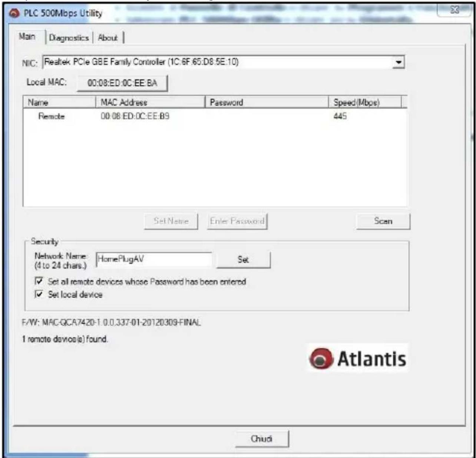Focus the Network Name input field
The width and height of the screenshot is (476, 458).
point(154,260)
